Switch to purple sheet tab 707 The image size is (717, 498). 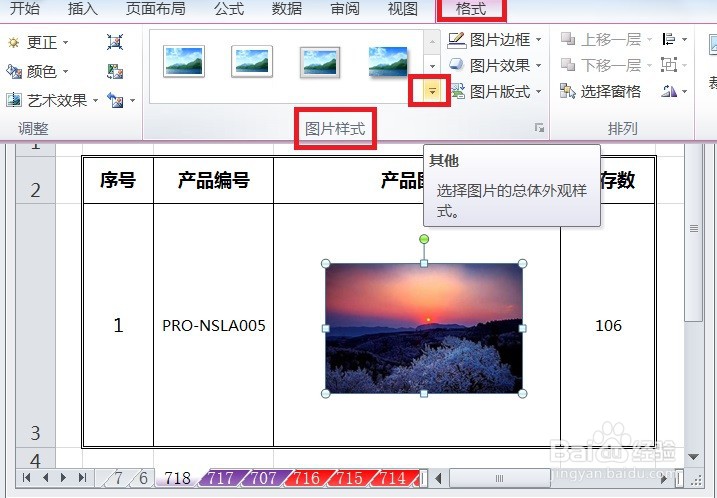[263, 478]
